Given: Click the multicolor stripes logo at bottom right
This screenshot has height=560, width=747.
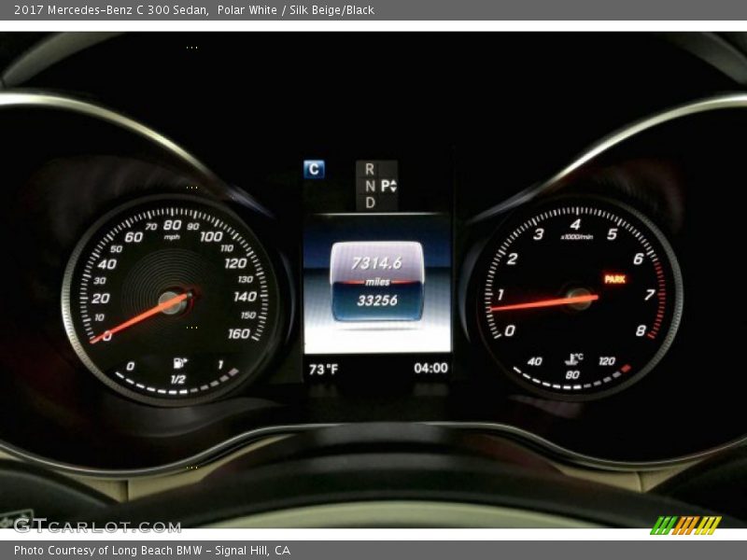Looking at the screenshot, I should click(x=688, y=525).
